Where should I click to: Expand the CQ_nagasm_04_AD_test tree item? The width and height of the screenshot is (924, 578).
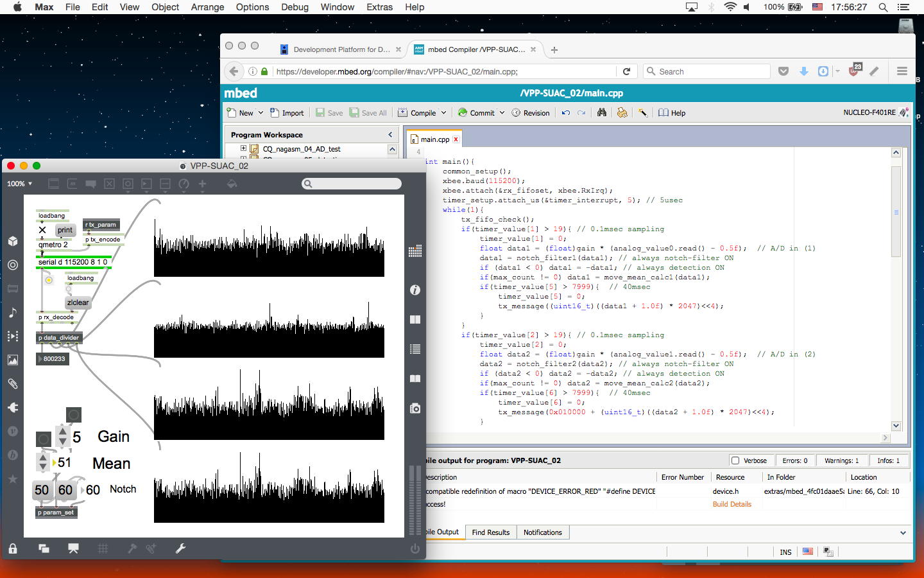tap(243, 148)
